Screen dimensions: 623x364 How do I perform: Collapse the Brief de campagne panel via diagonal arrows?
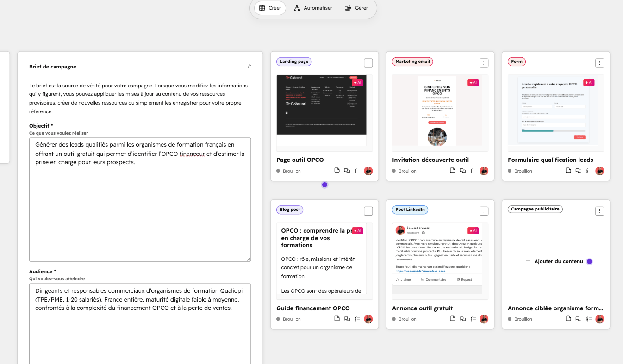point(249,66)
